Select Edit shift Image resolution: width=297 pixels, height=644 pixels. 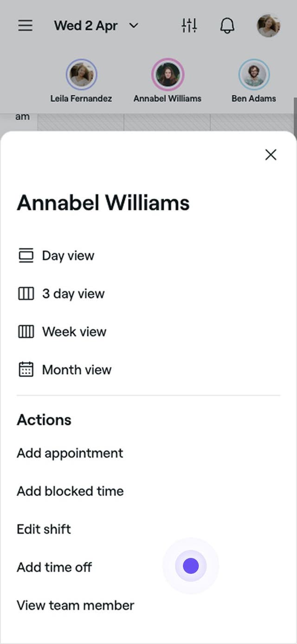click(44, 529)
